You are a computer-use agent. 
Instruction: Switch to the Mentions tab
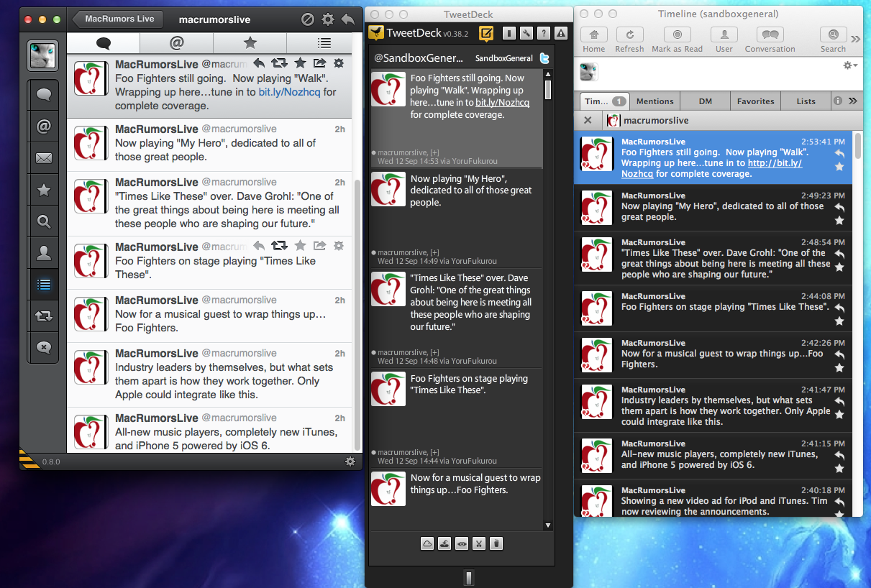click(655, 101)
